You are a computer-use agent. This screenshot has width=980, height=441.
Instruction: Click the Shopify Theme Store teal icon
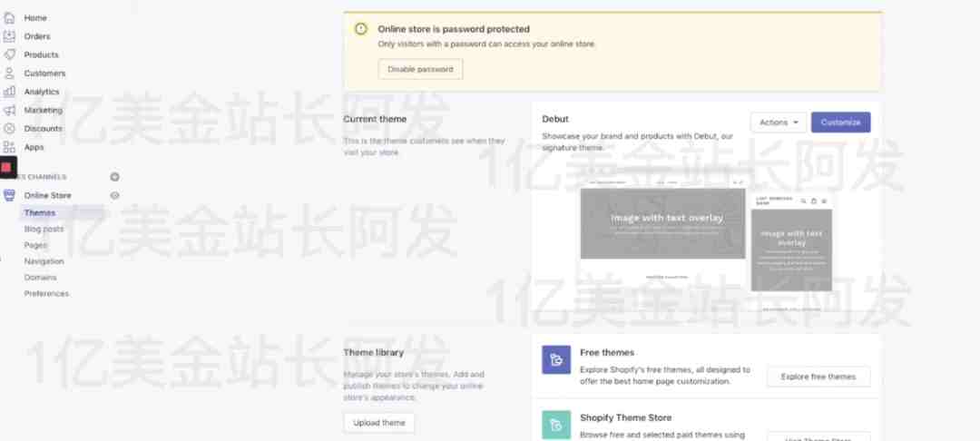tap(556, 425)
